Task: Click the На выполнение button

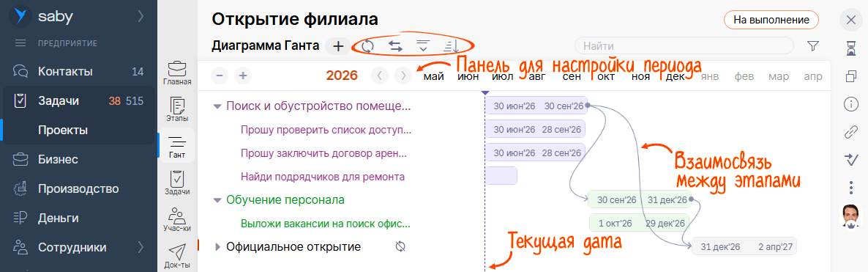Action: point(771,19)
